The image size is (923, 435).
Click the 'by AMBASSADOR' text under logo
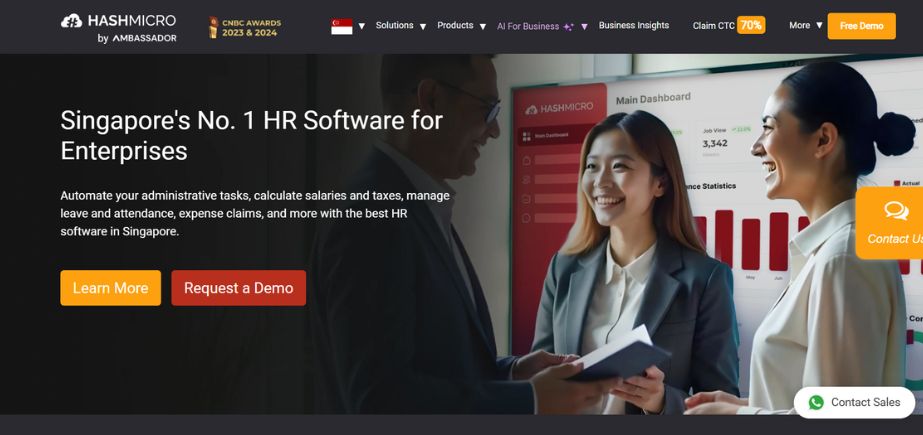pos(137,39)
